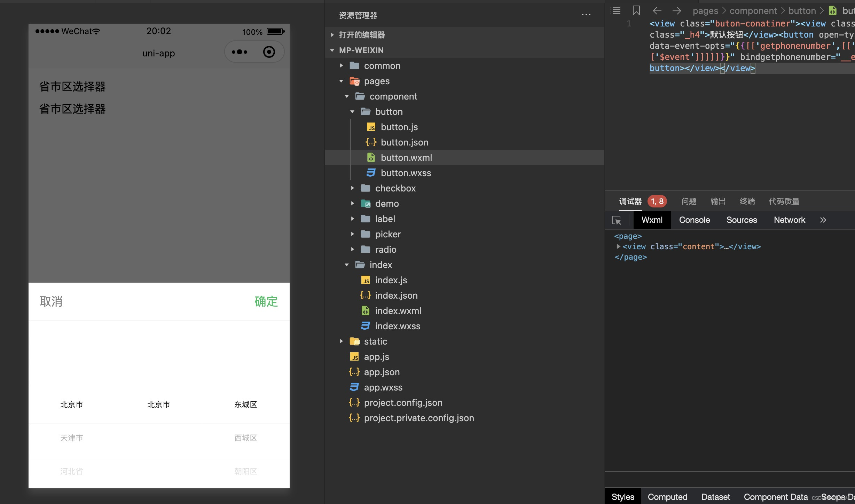Open the mini program three-dots capsule menu

point(240,52)
